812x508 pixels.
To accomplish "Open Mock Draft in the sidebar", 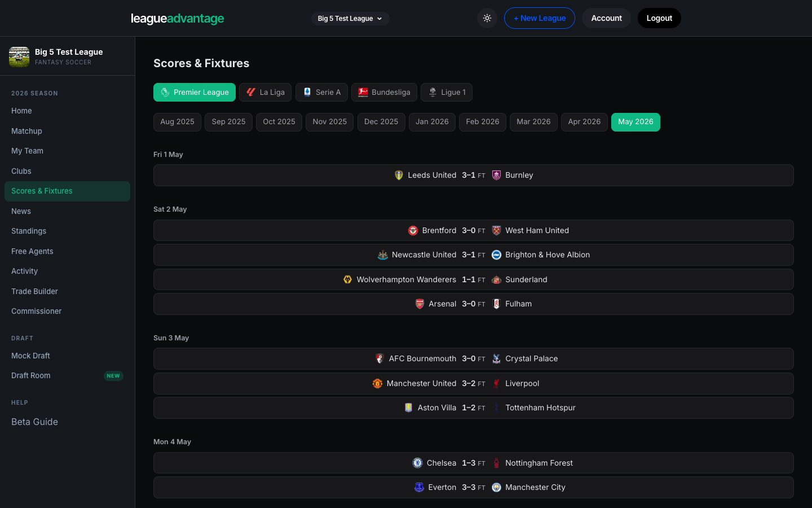I will pos(67,356).
